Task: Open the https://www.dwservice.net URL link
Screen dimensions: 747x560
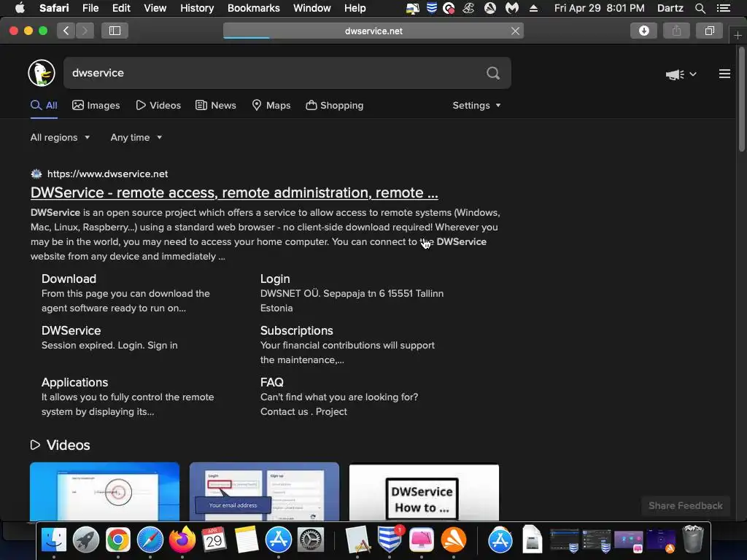Action: (107, 174)
